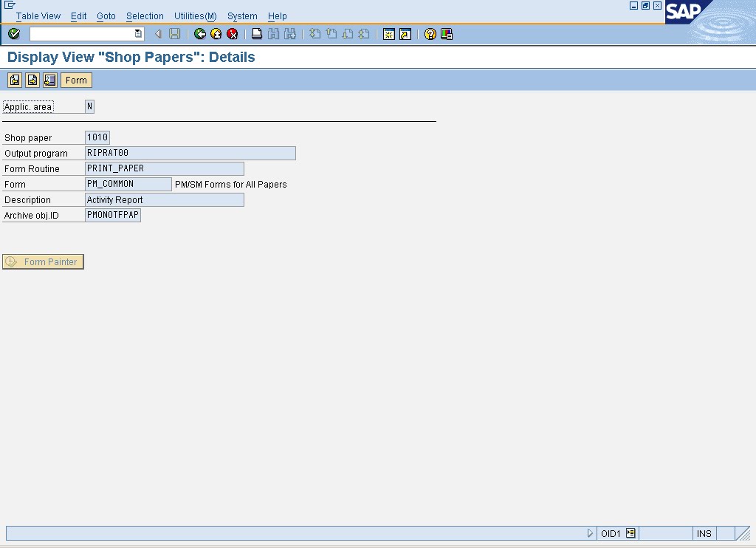756x548 pixels.
Task: Select the green Back arrow icon
Action: coord(199,33)
